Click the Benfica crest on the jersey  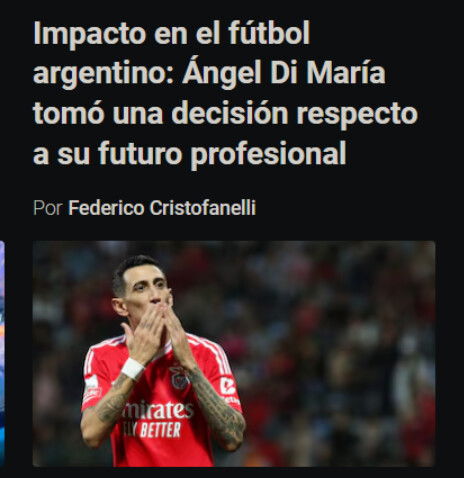click(x=179, y=378)
